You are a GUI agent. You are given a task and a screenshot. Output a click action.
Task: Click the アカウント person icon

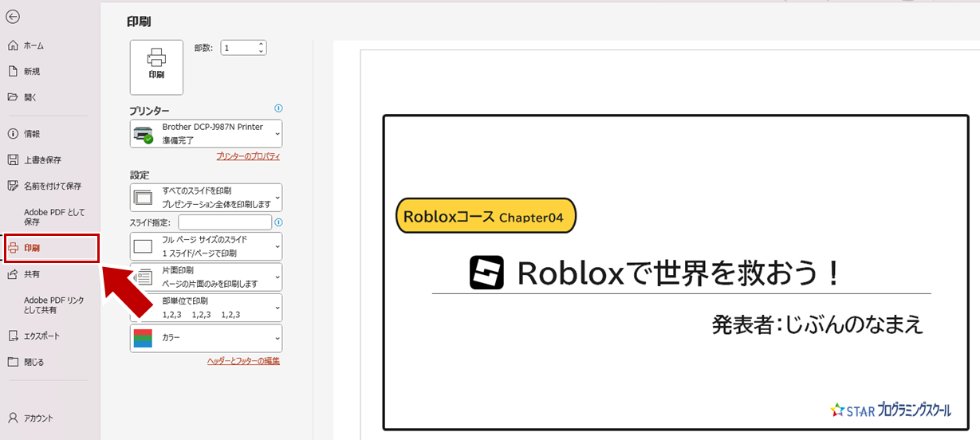coord(13,418)
